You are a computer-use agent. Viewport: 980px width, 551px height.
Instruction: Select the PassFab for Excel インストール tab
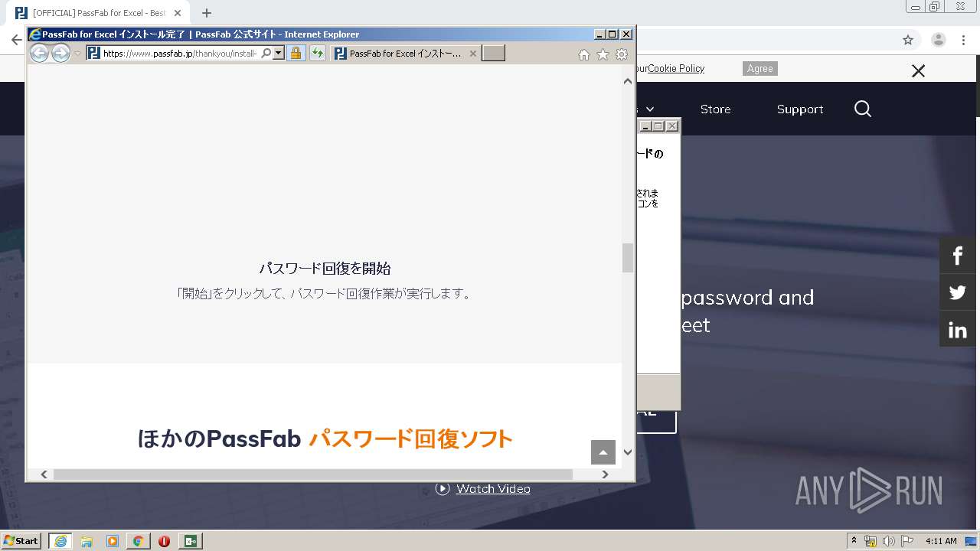pyautogui.click(x=405, y=53)
